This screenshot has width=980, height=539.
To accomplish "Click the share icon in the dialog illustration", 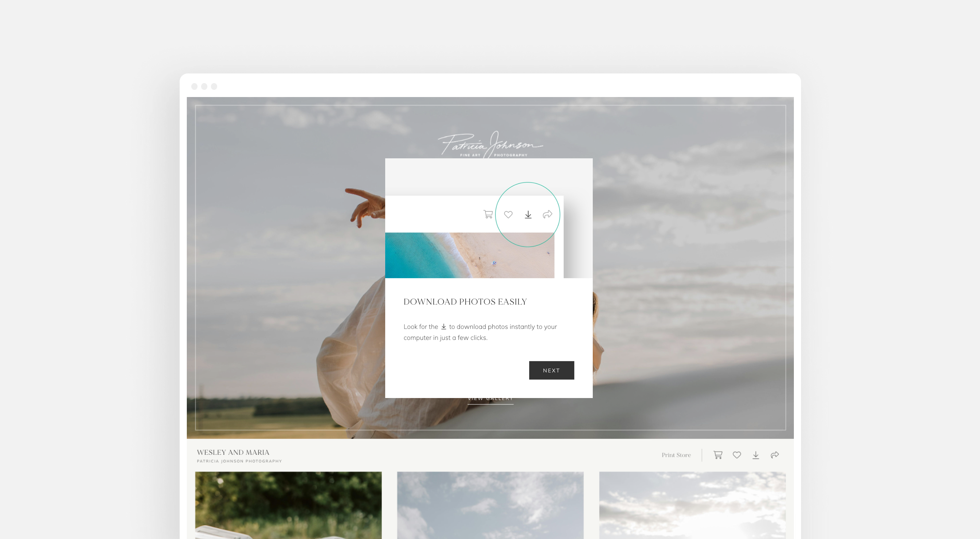I will [x=547, y=215].
